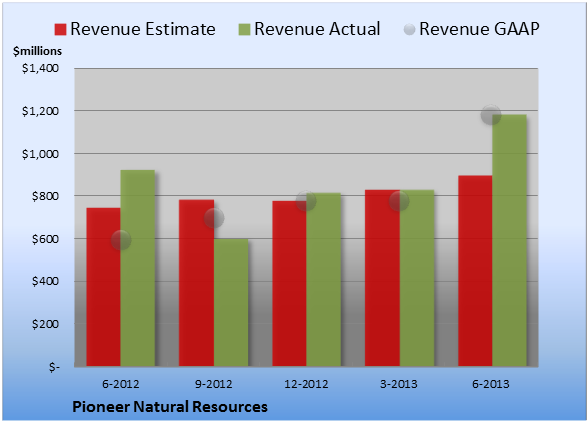The image size is (588, 422).
Task: Click the 6-2013 quarter label
Action: point(491,384)
